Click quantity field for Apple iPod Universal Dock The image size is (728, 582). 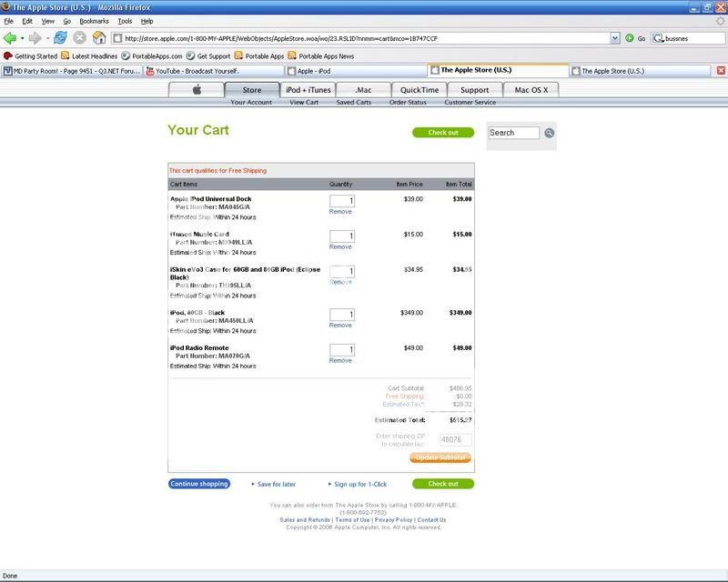(x=342, y=201)
